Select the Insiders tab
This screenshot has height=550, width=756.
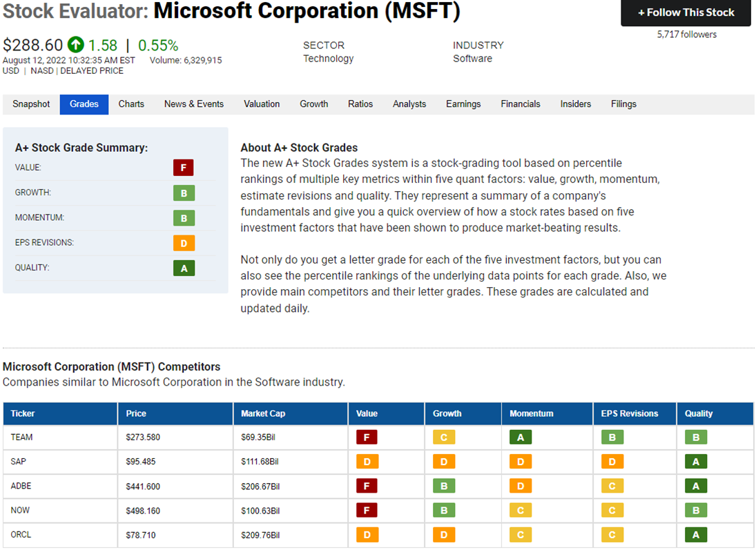576,104
